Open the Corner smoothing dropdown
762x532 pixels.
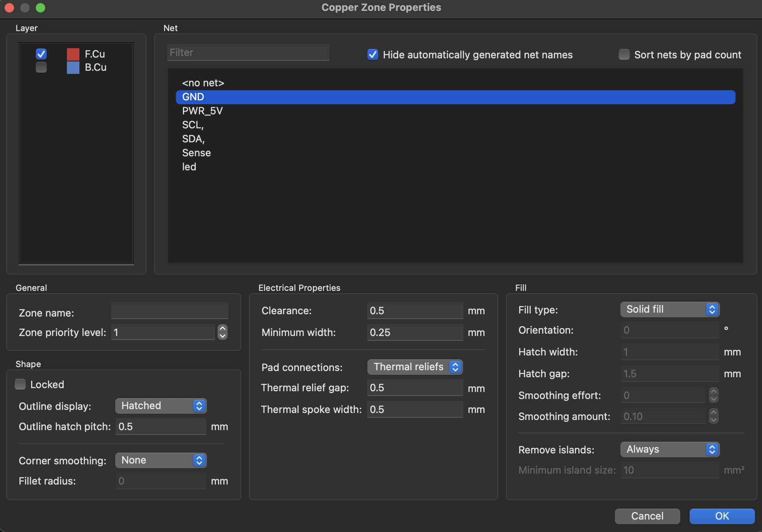coord(161,460)
